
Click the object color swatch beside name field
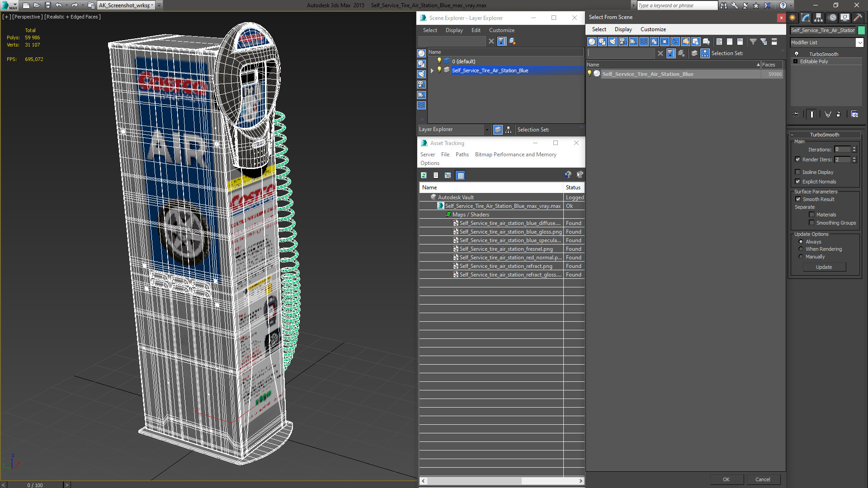(x=861, y=30)
